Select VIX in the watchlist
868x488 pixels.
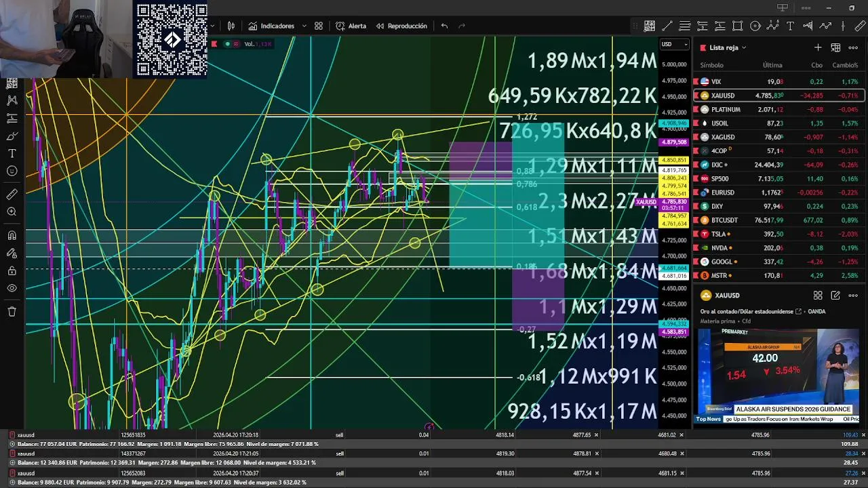[779, 81]
